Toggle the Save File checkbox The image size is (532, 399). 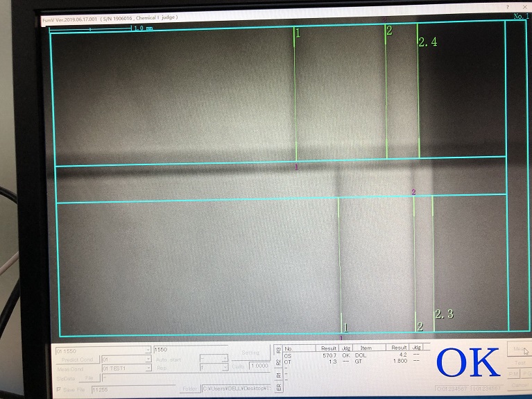click(58, 389)
